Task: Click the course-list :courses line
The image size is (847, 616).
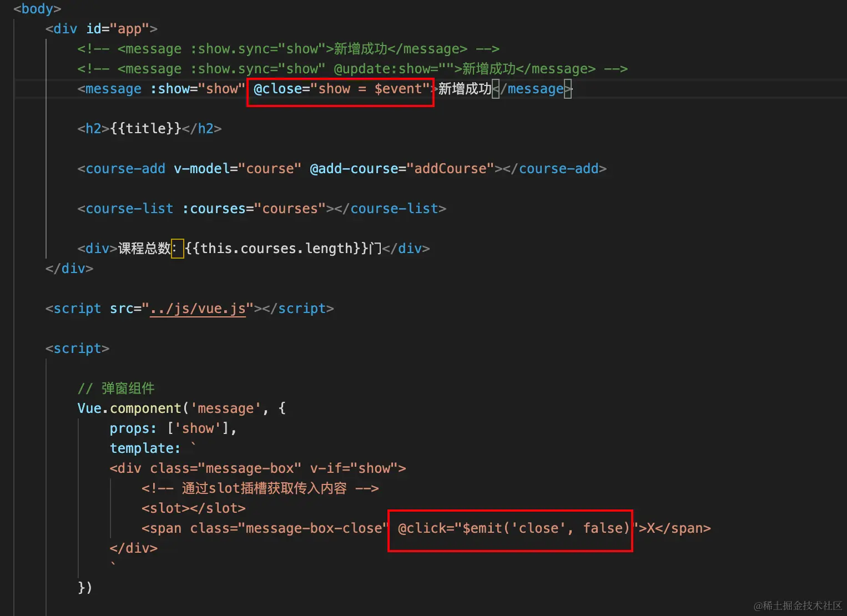Action: [x=262, y=209]
